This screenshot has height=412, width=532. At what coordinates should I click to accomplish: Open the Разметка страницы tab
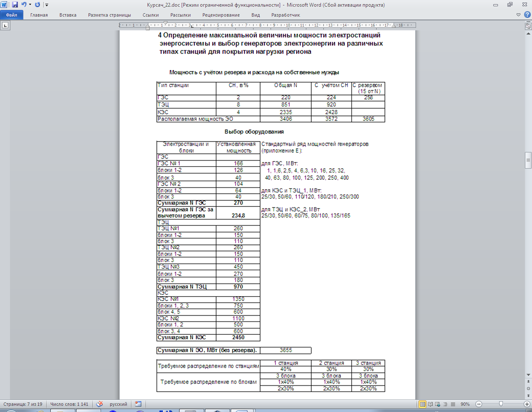(109, 15)
